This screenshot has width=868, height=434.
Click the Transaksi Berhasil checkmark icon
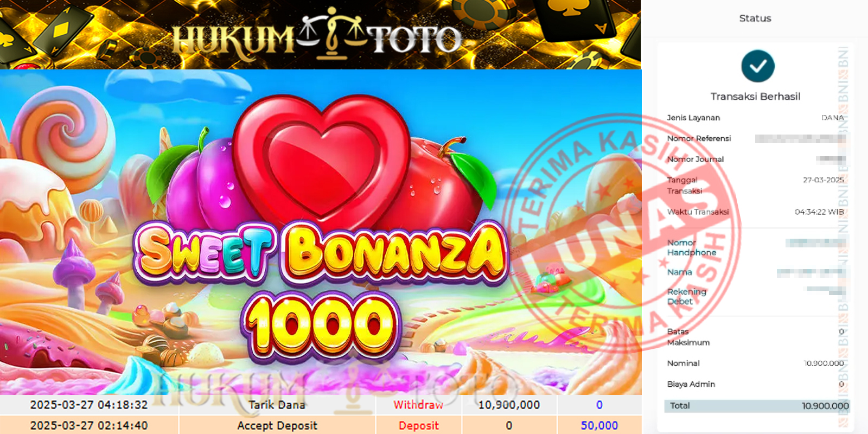757,66
